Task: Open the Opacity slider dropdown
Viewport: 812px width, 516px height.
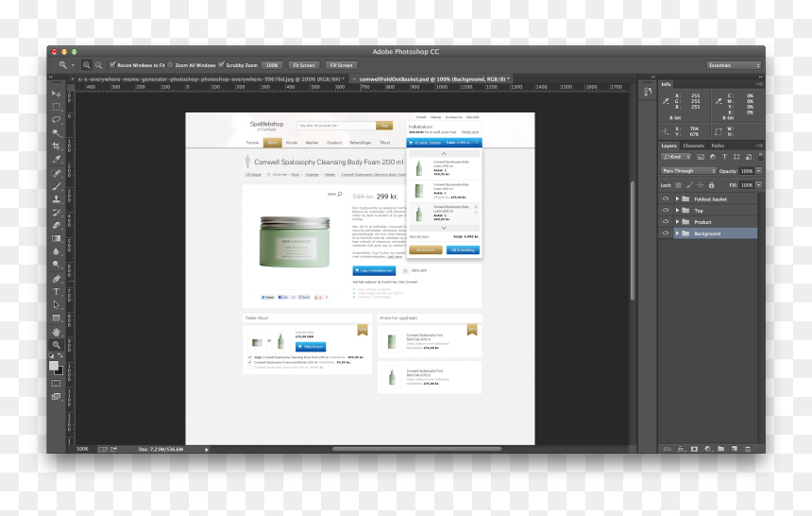Action: click(759, 171)
